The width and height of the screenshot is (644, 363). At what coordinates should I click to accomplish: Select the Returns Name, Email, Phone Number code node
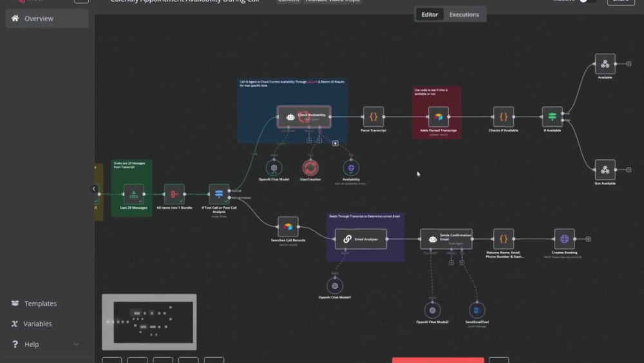pyautogui.click(x=503, y=239)
